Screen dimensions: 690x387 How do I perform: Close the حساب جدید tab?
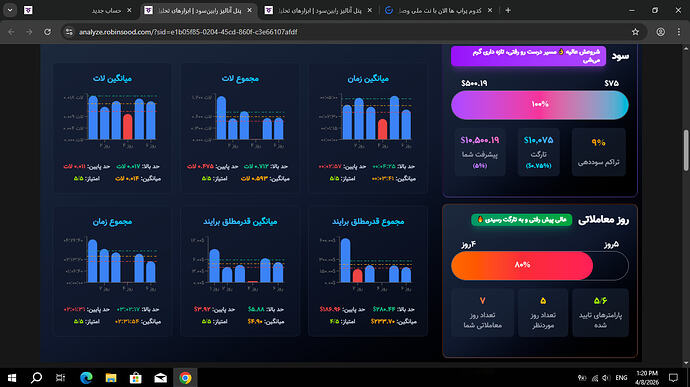point(129,10)
